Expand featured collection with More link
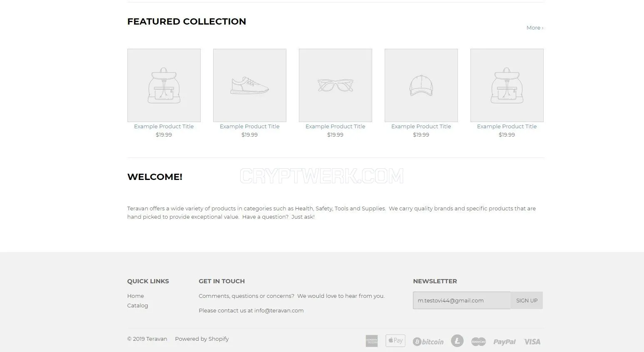This screenshot has height=352, width=644. [x=535, y=28]
